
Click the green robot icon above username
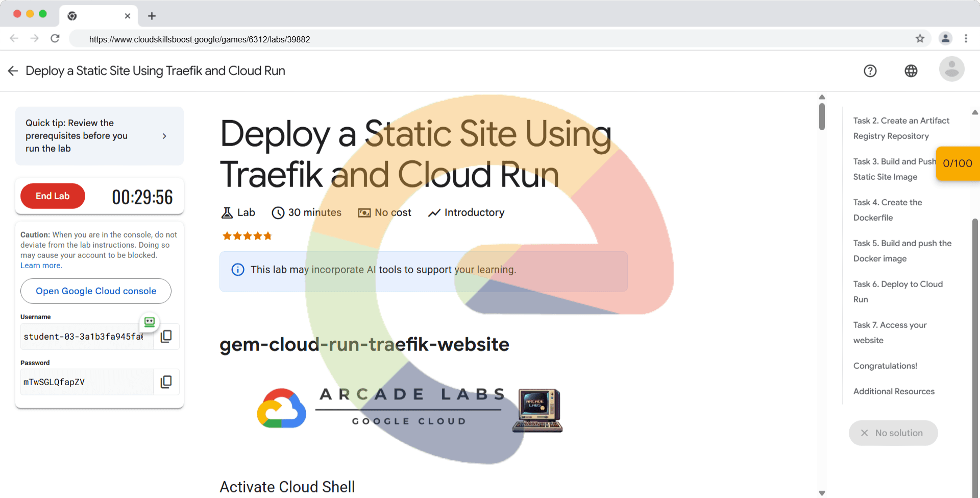click(x=150, y=322)
